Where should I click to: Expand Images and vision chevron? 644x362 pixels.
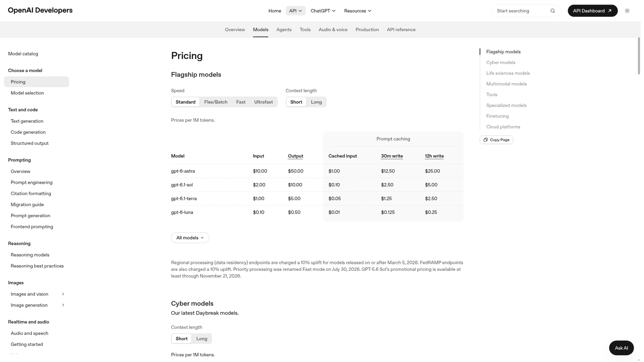[x=63, y=294]
